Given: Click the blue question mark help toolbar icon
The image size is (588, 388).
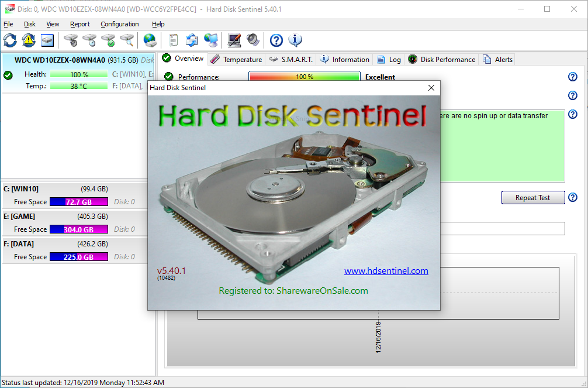Looking at the screenshot, I should [276, 40].
